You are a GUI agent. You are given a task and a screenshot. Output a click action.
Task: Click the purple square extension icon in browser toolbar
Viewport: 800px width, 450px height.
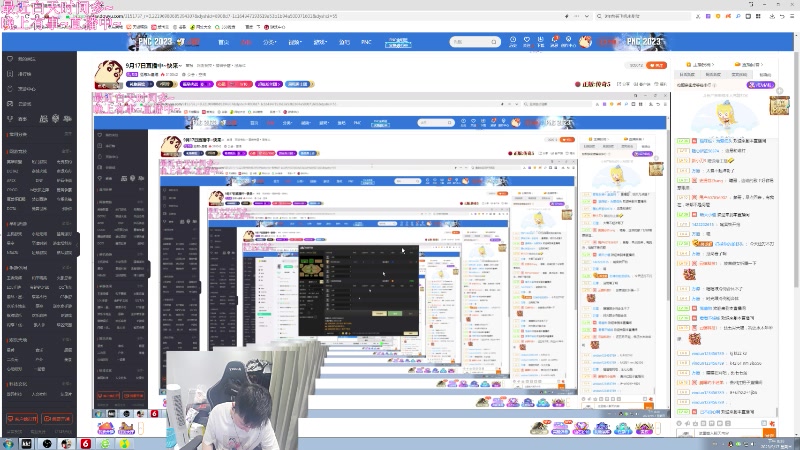point(708,16)
